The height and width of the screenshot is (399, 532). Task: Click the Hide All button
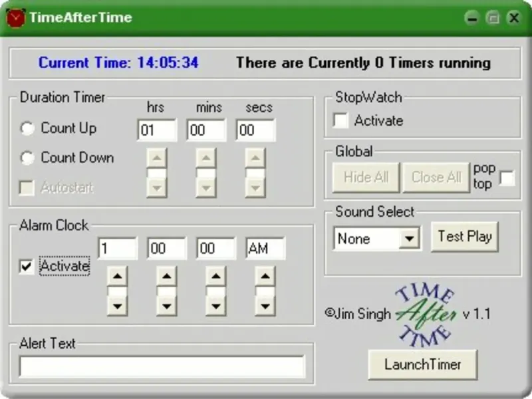click(366, 177)
